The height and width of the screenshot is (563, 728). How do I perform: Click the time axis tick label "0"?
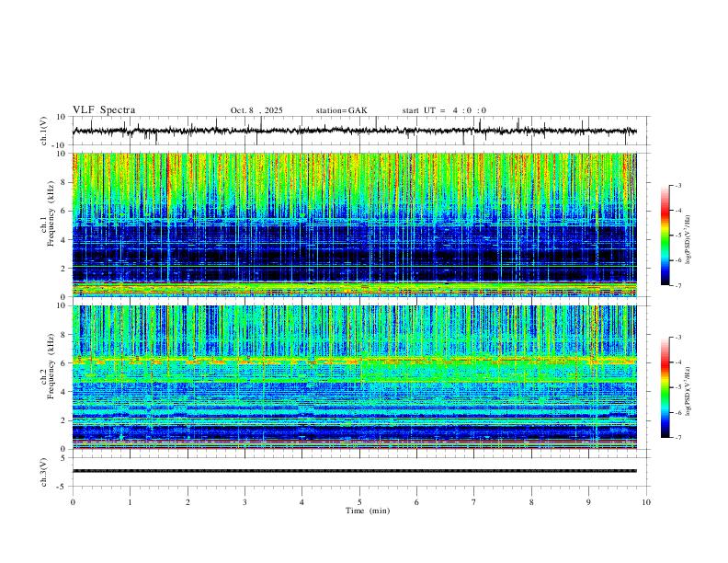pos(73,502)
